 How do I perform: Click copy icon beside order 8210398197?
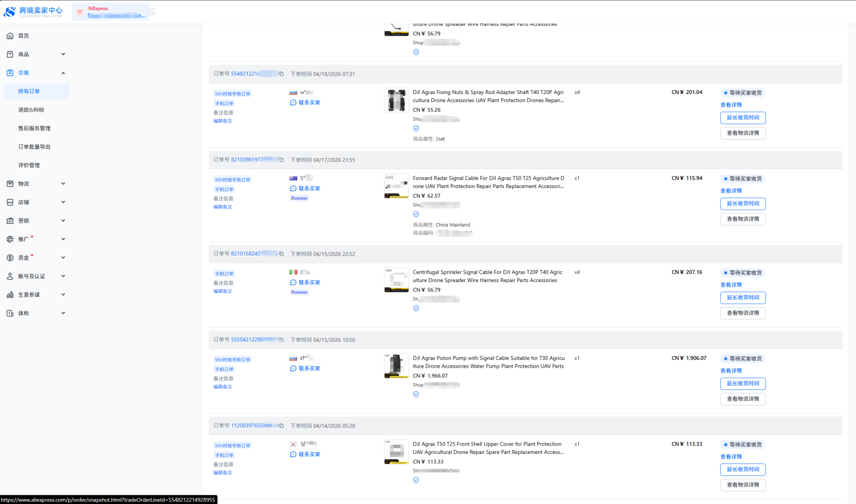[x=281, y=160]
